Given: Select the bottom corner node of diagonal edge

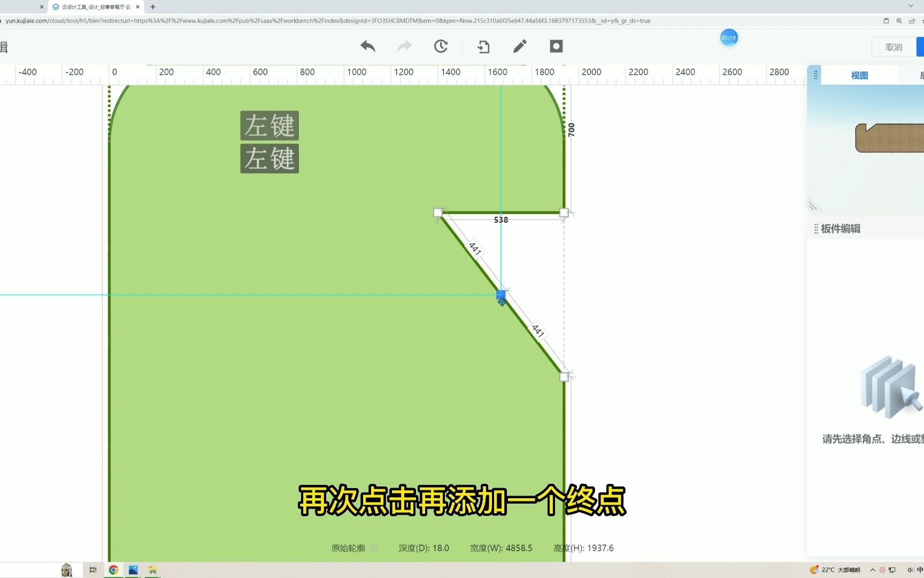Looking at the screenshot, I should coord(564,377).
